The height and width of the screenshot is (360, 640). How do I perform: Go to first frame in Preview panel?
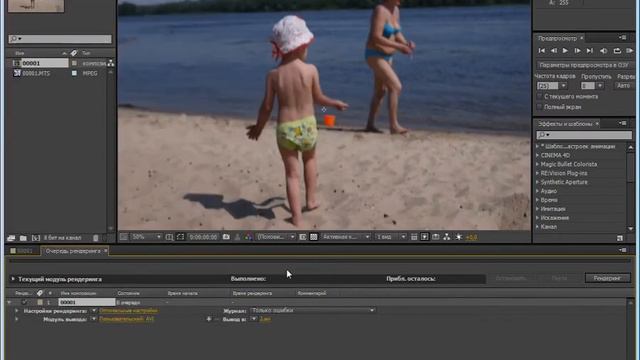point(542,51)
